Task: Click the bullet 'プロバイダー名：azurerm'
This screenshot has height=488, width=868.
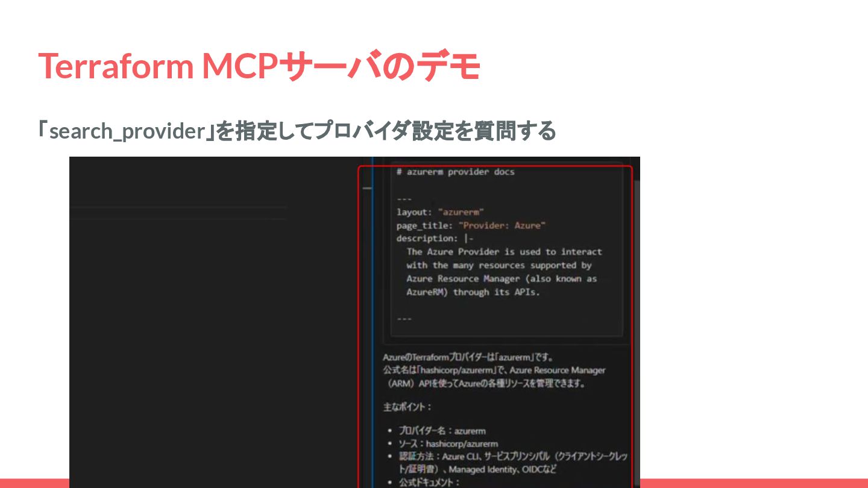Action: click(442, 431)
